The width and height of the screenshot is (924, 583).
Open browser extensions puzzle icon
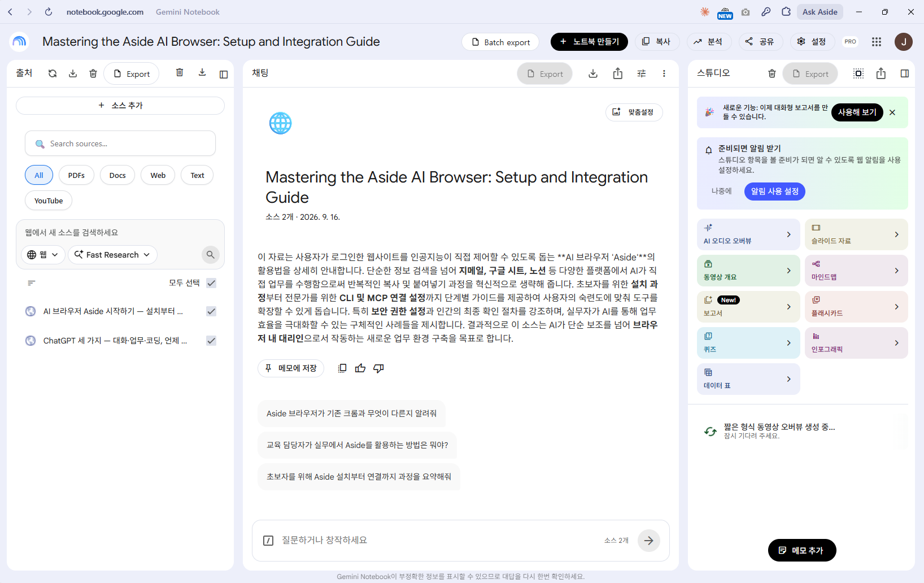[x=786, y=12]
